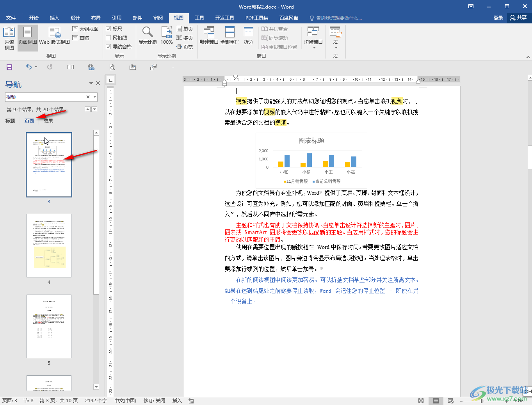Click the 共享 share button

pos(519,18)
